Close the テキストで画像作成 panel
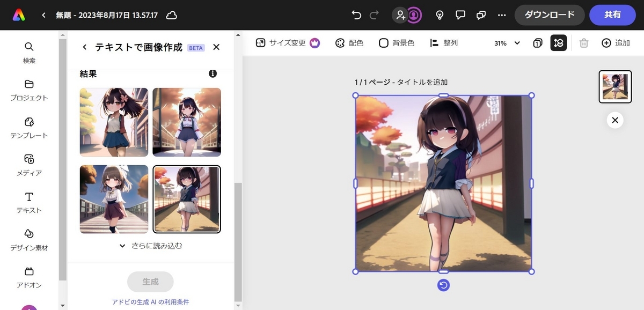The image size is (644, 310). coord(216,47)
